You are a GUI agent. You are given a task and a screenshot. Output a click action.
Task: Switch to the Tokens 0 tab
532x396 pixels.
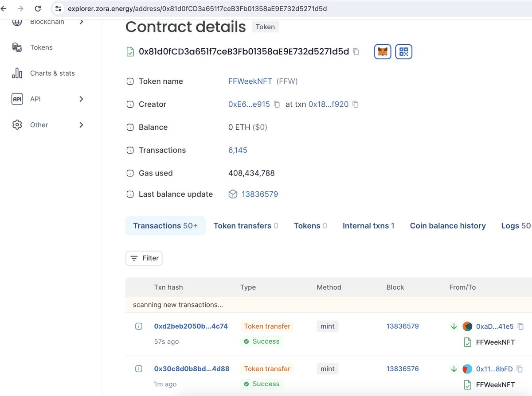point(310,226)
